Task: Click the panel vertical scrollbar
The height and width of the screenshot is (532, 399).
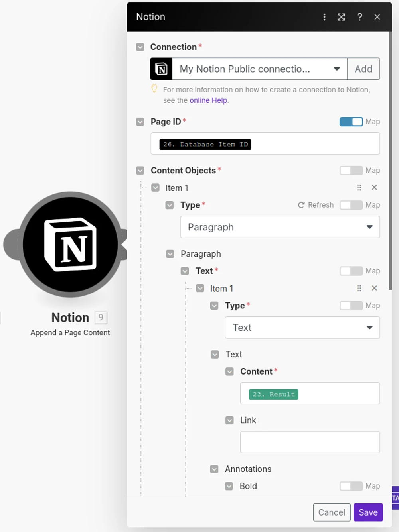Action: [390, 161]
